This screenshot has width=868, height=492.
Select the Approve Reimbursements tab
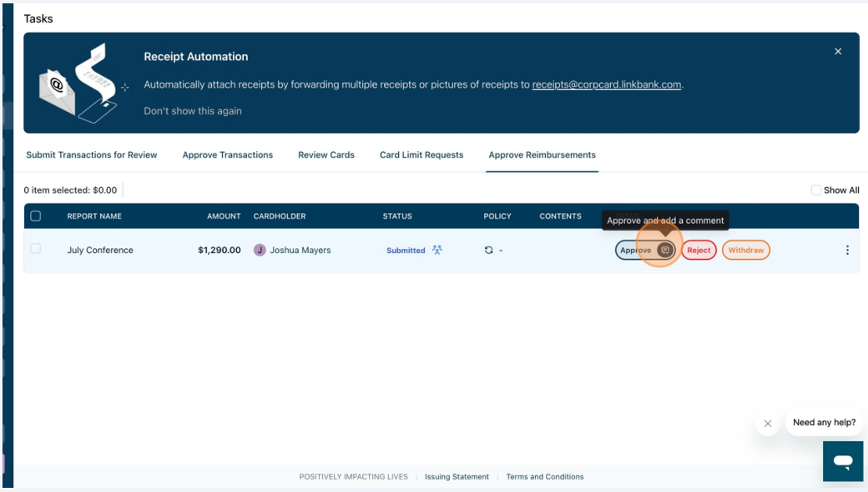(x=542, y=155)
